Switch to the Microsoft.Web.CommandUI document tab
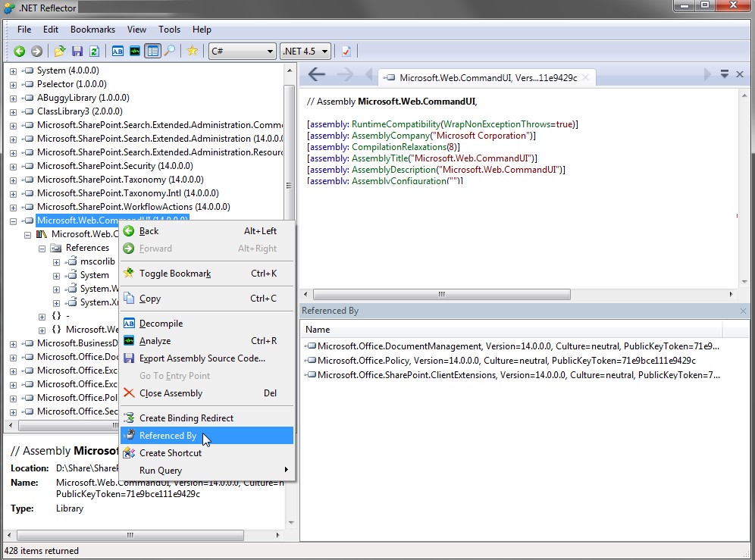This screenshot has width=755, height=560. click(488, 77)
